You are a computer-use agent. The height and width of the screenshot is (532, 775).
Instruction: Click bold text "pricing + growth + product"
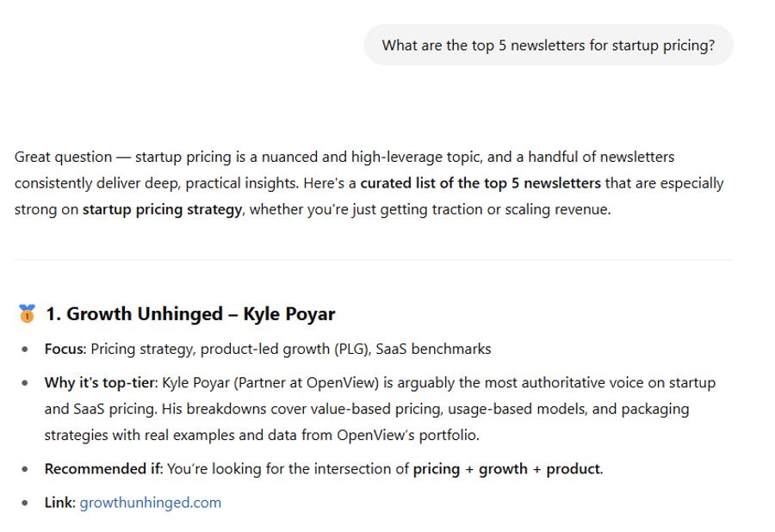[506, 469]
